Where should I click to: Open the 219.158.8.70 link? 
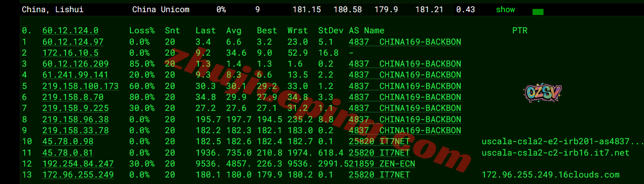pos(73,97)
